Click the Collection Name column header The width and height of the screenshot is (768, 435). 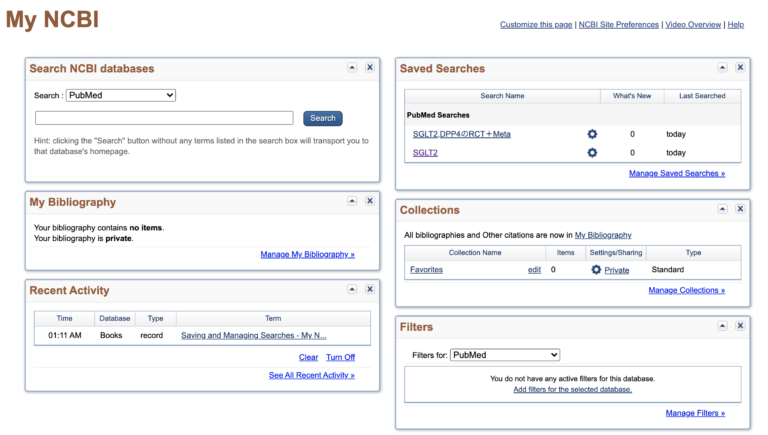[475, 253]
